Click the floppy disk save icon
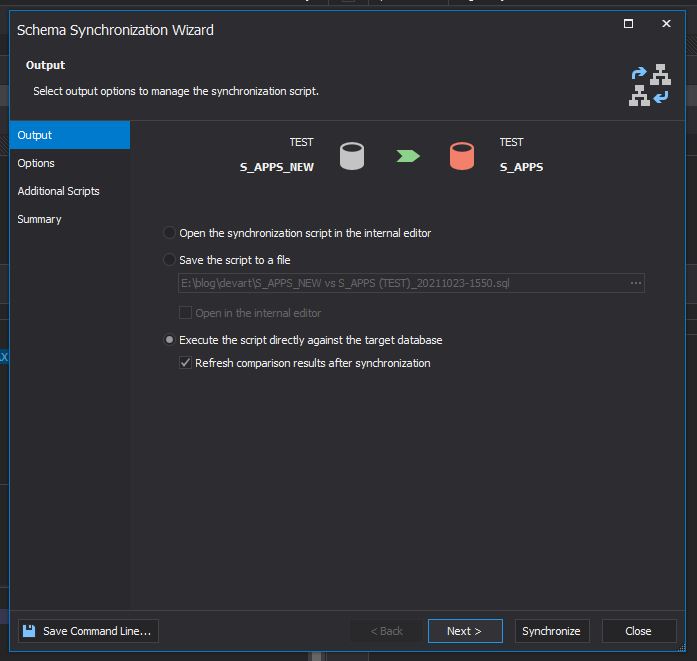697x661 pixels. 29,631
